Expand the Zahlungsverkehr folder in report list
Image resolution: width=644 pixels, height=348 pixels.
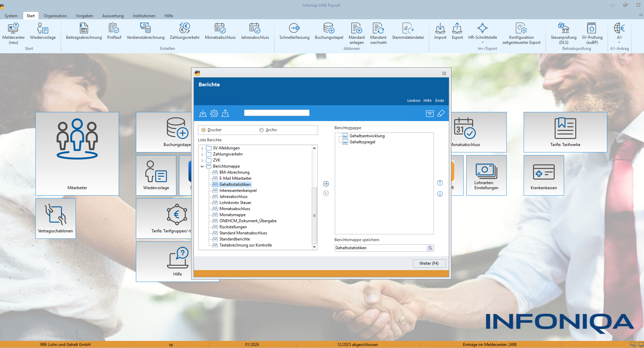tap(202, 154)
